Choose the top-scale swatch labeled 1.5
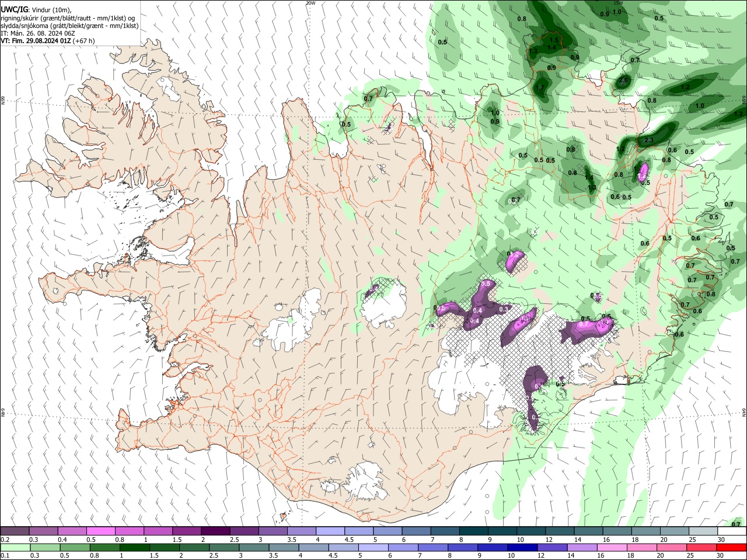 coord(187,531)
